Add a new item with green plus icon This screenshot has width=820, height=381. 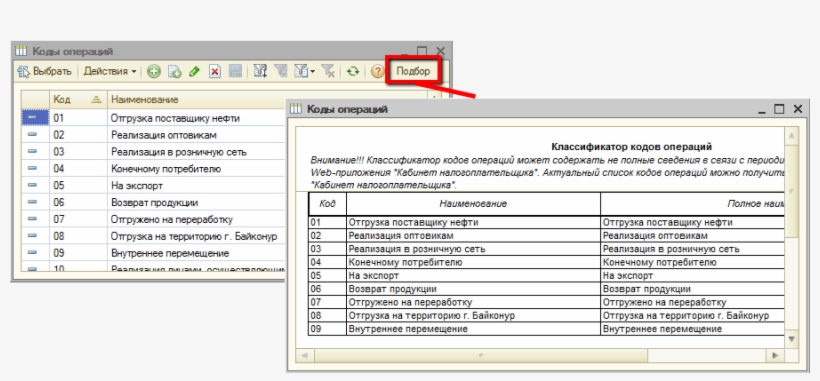[153, 72]
